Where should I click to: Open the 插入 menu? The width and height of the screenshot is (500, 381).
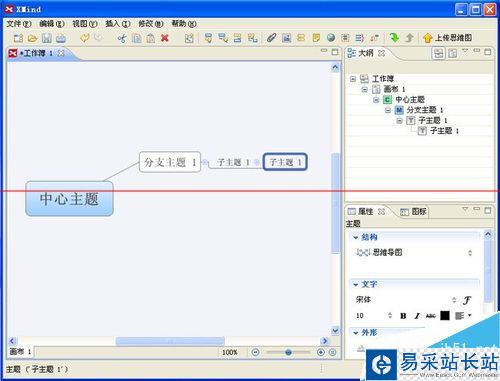(118, 24)
